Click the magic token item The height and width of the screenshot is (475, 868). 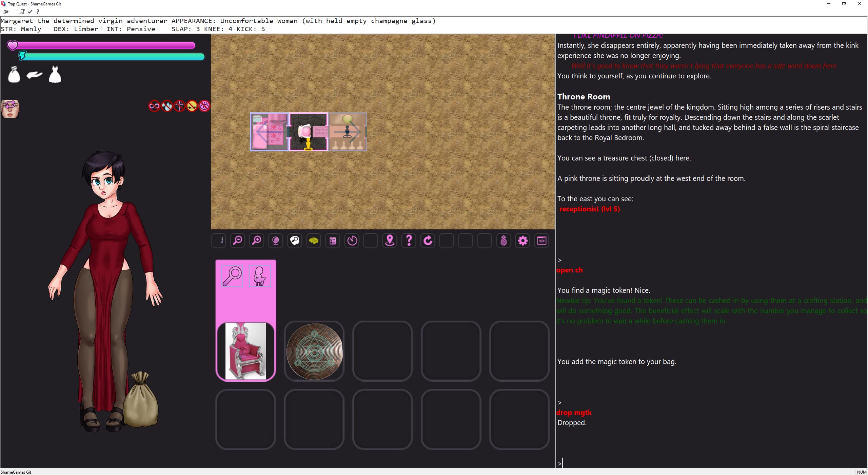tap(314, 351)
